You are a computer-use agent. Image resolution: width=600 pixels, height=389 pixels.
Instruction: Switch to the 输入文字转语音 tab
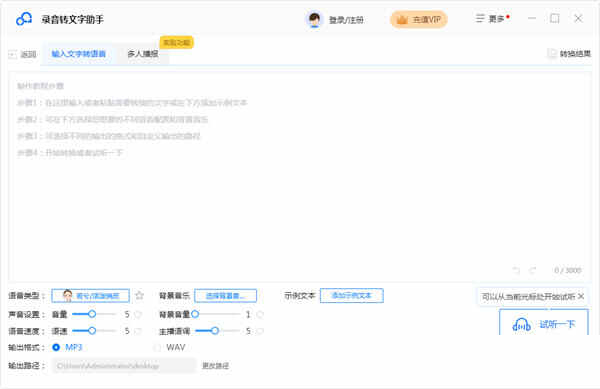point(78,54)
